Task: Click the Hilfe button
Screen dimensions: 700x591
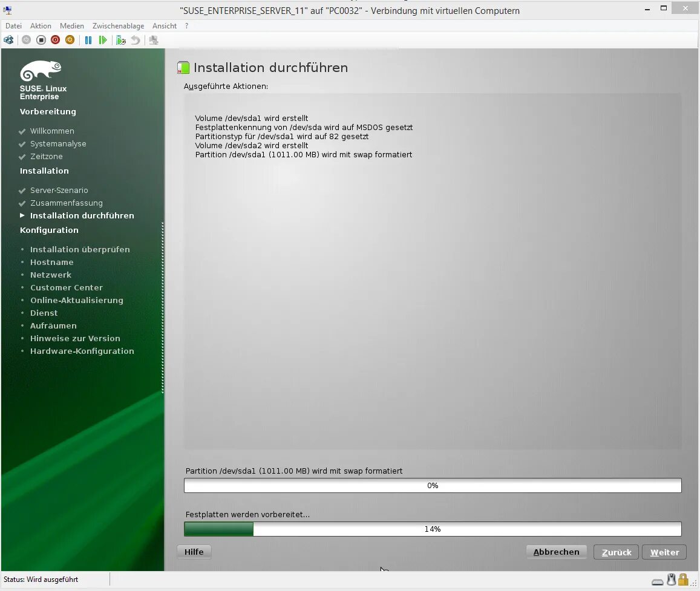Action: click(194, 552)
